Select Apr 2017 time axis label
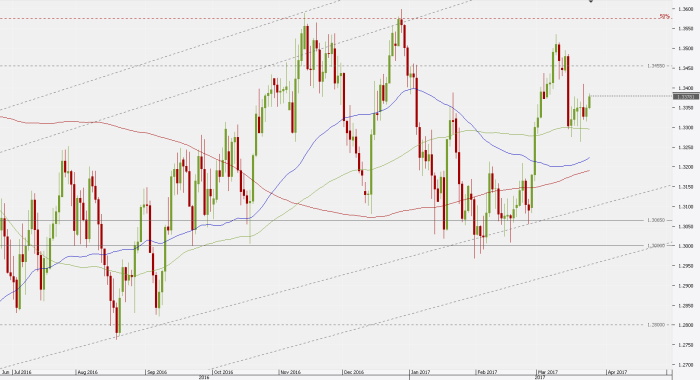Image resolution: width=700 pixels, height=380 pixels. 617,372
